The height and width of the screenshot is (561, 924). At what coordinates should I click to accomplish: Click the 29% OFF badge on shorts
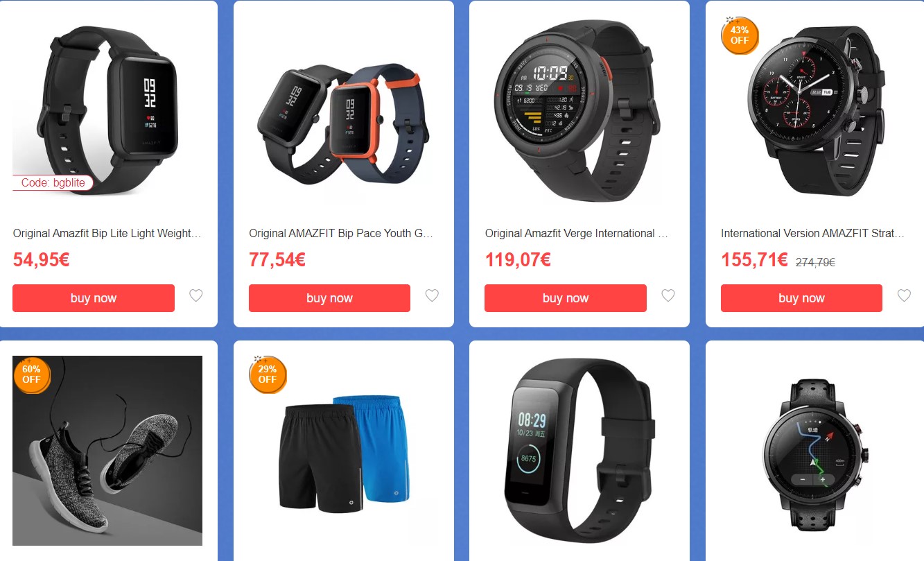coord(268,374)
